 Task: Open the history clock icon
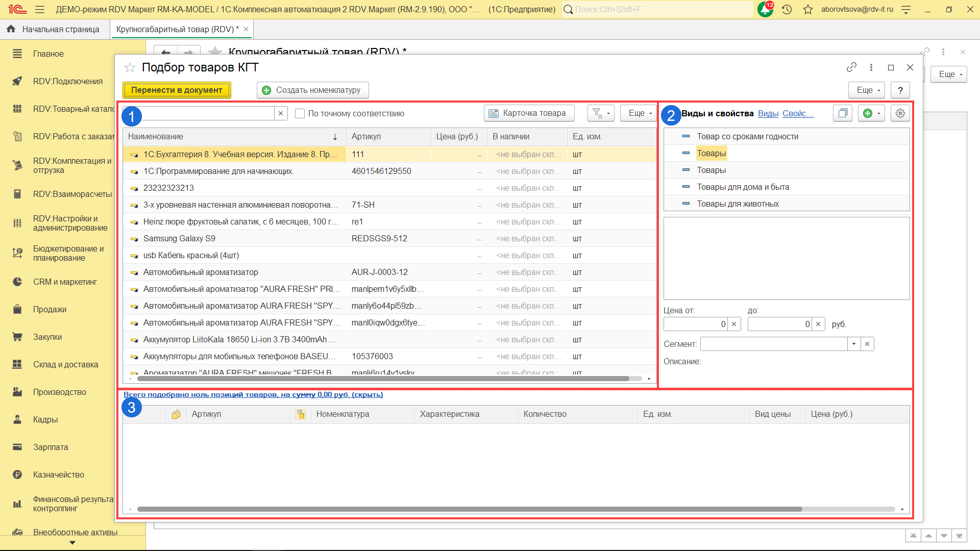click(787, 9)
